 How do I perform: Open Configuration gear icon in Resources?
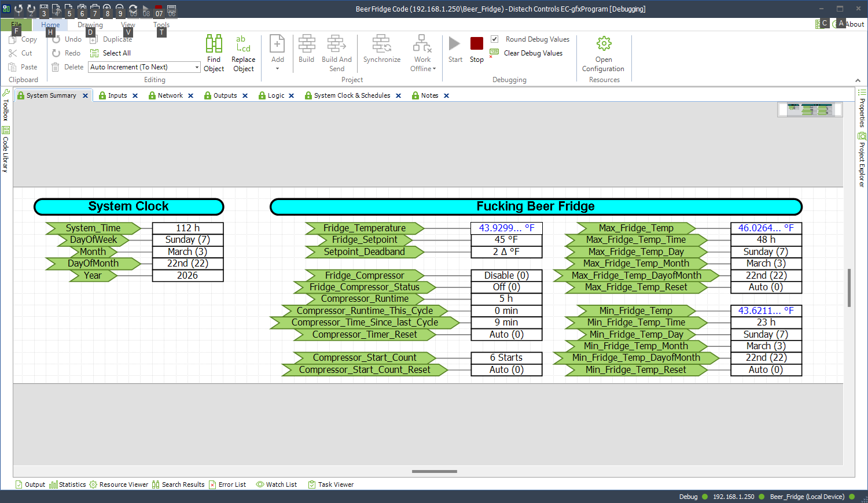coord(604,44)
